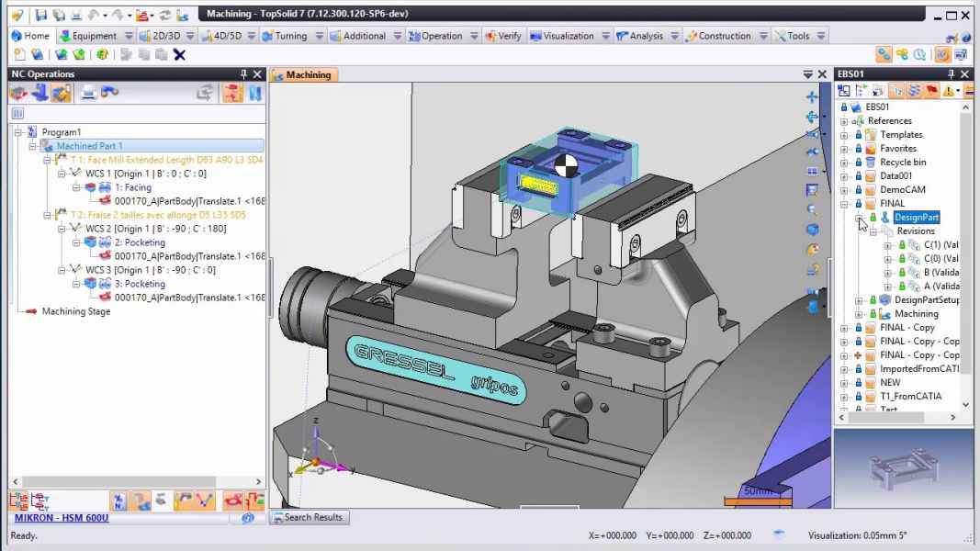Screen dimensions: 980x551
Task: Click the Save icon in the title toolbar
Action: tap(42, 15)
